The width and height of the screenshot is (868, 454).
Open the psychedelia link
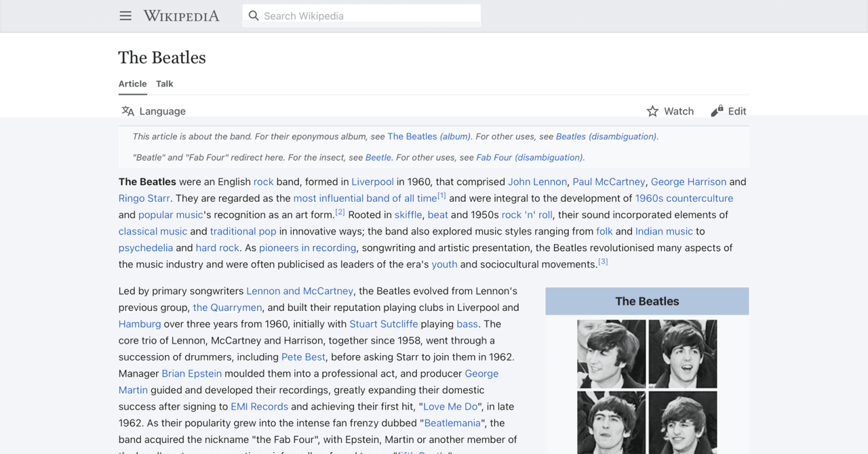click(146, 248)
